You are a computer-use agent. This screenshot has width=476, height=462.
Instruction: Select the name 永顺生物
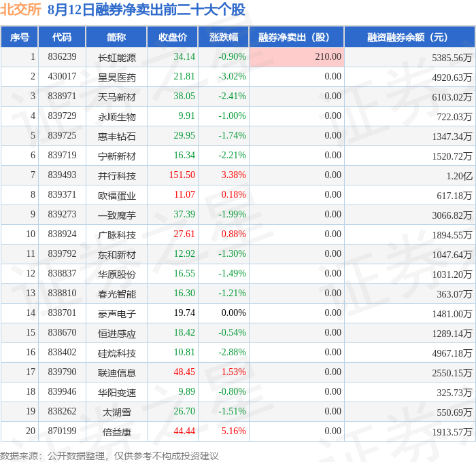(x=116, y=116)
